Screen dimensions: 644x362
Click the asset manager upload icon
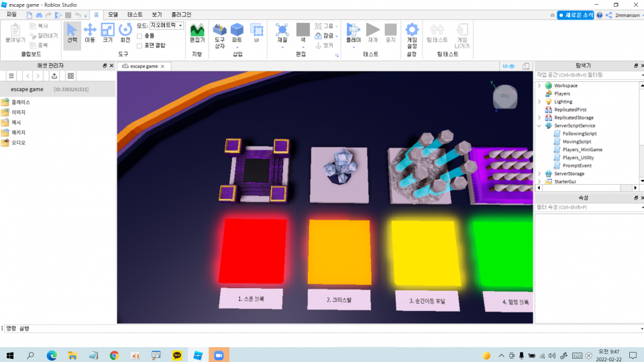(x=54, y=76)
